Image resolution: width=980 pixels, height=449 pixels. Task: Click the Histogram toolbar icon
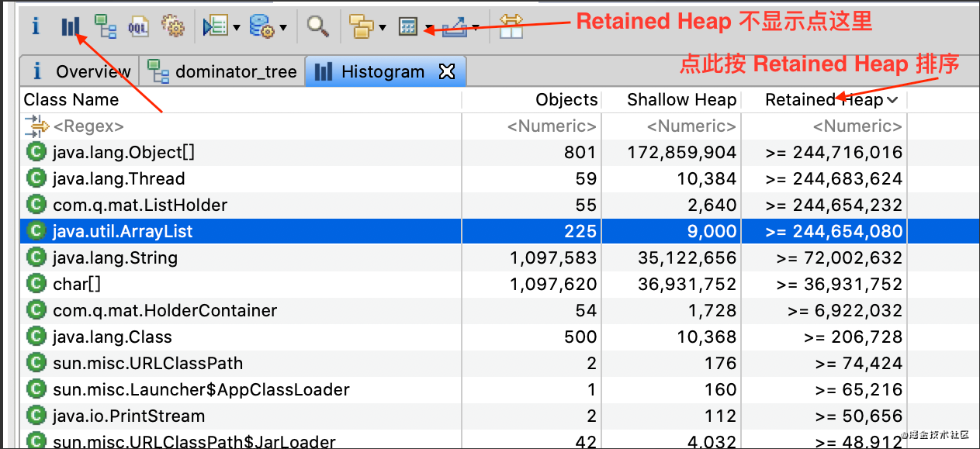pyautogui.click(x=71, y=27)
